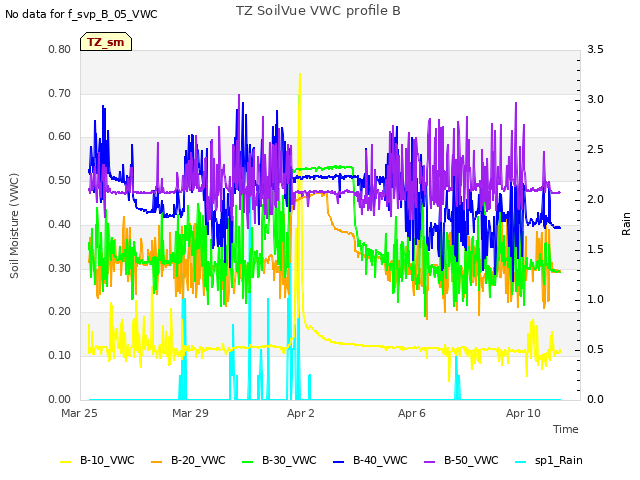This screenshot has width=640, height=480.
Task: Click 1.0 right rain axis label
Action: click(x=595, y=299)
